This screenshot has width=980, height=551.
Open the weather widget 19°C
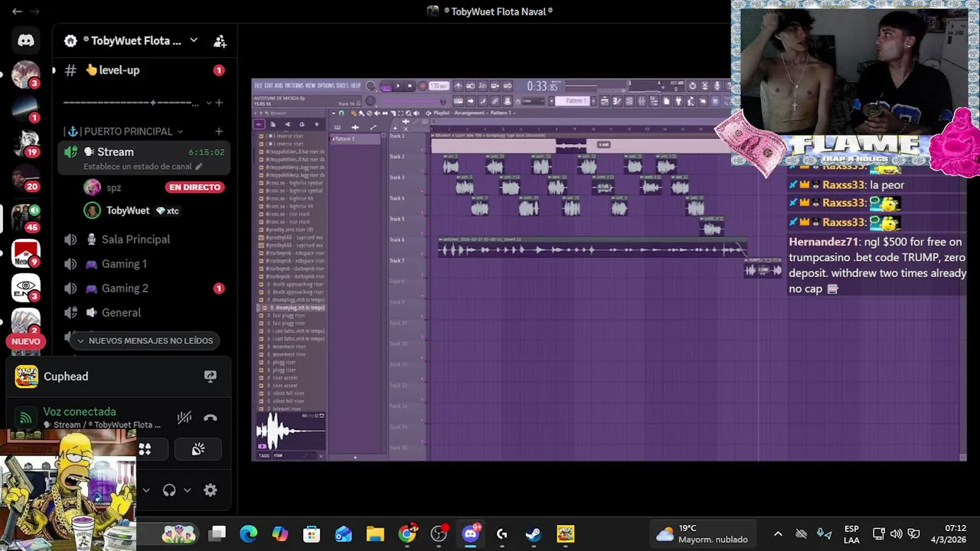(703, 533)
